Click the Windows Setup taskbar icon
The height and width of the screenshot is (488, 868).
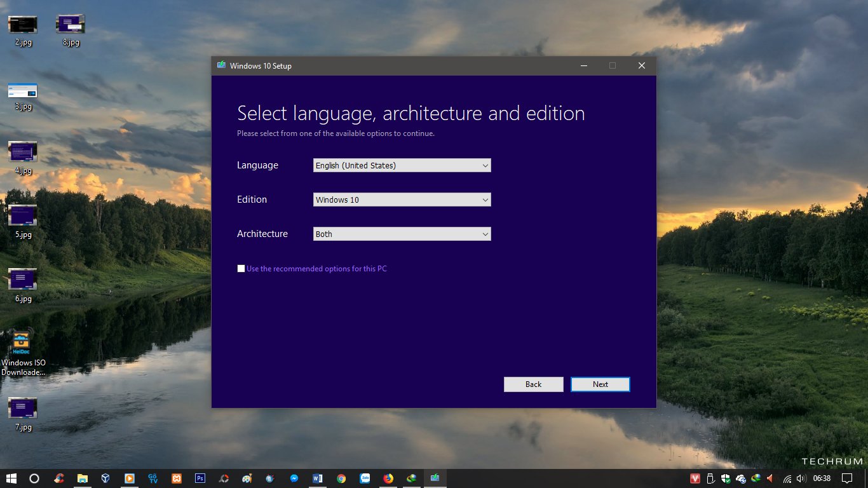click(435, 478)
